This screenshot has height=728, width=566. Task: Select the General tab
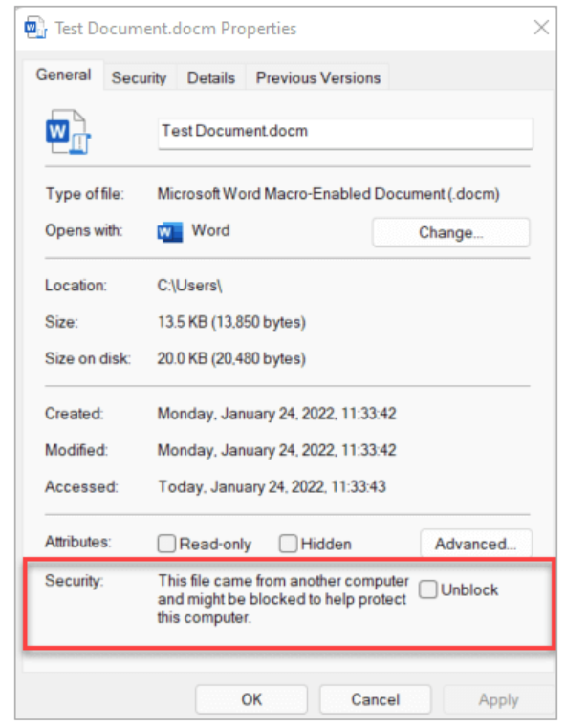point(64,75)
